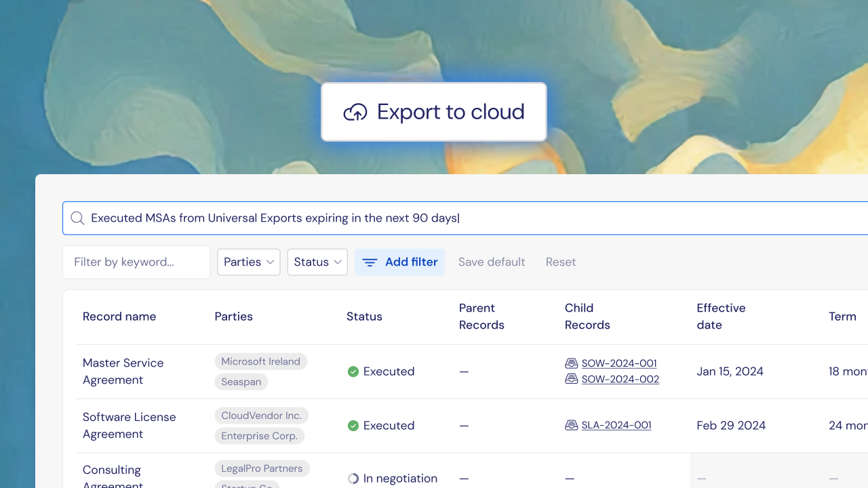Click the In negotiation status text

pos(400,479)
